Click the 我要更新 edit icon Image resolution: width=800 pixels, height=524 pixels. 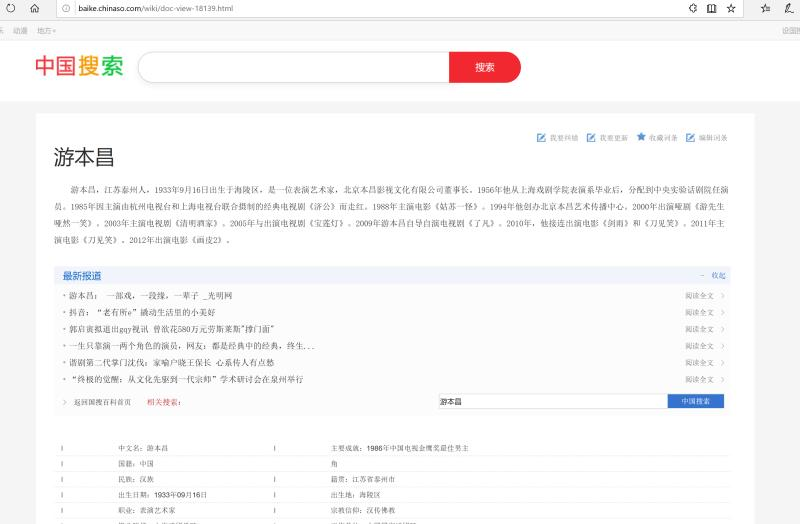[591, 138]
